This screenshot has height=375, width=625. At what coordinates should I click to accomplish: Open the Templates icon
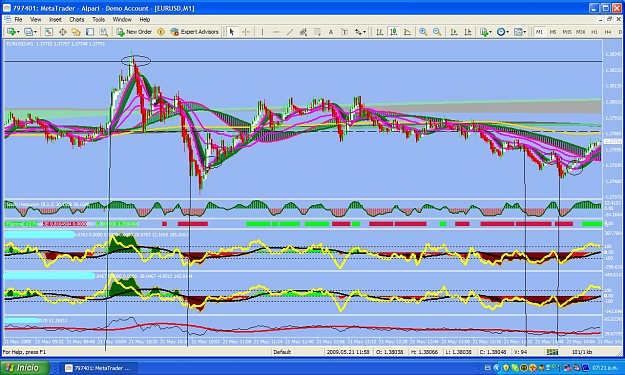pos(518,32)
